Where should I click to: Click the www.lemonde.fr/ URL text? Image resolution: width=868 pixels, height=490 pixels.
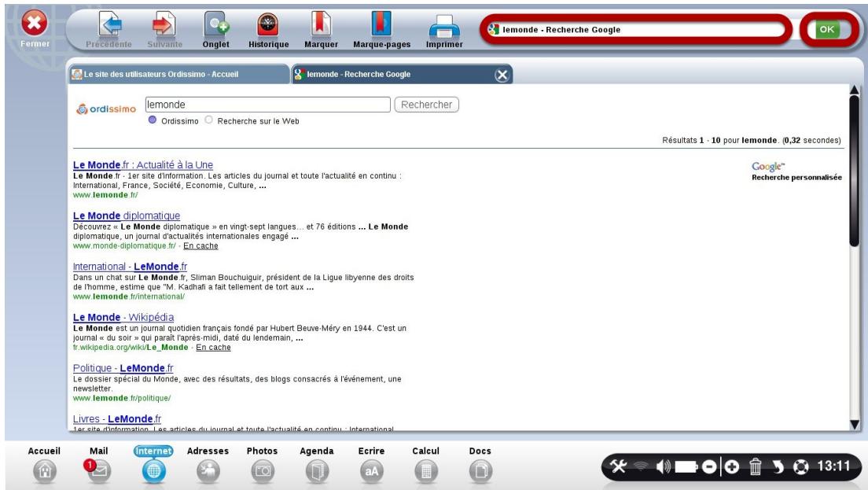(x=105, y=195)
